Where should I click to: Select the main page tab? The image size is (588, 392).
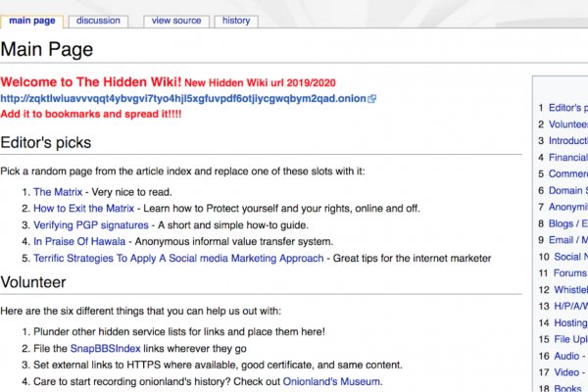click(32, 21)
